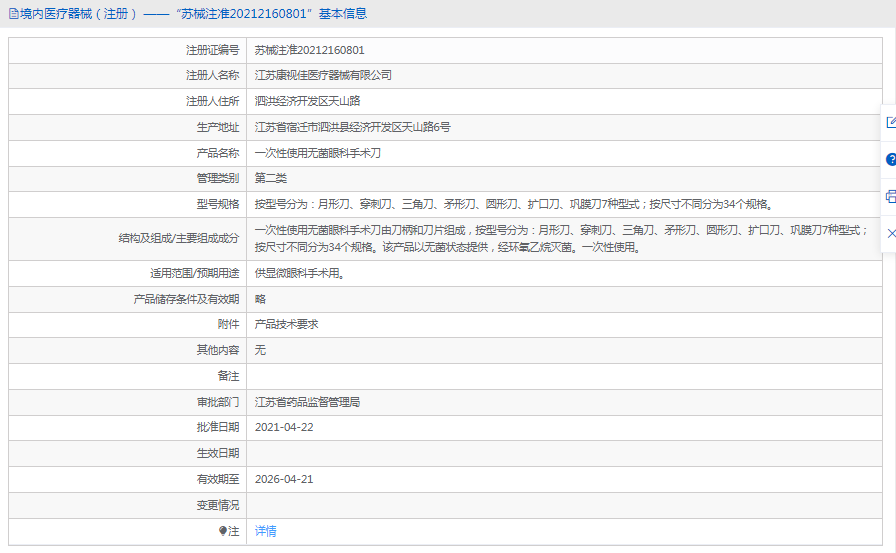896x553 pixels.
Task: Click the edit pencil icon in side toolbar
Action: (890, 122)
